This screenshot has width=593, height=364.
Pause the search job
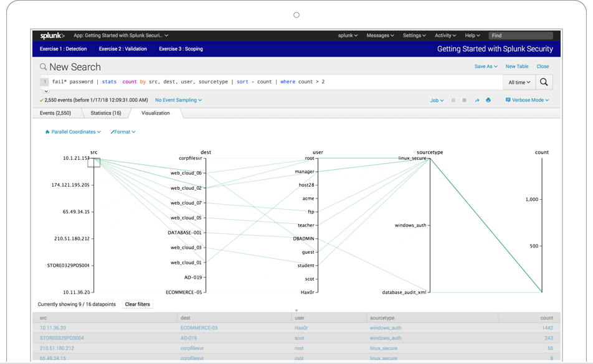tap(453, 100)
